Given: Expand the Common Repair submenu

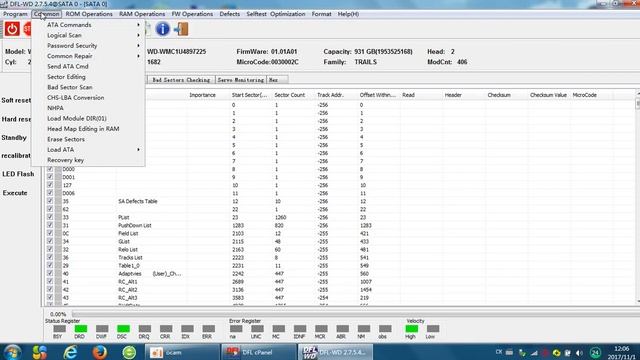Looking at the screenshot, I should (88, 56).
